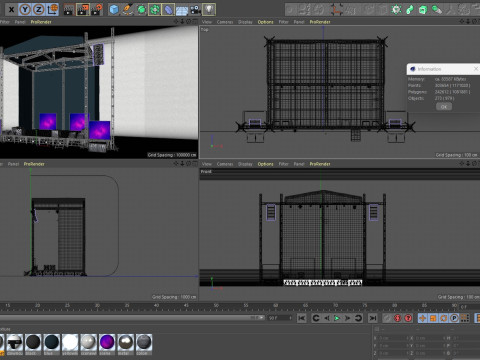
Task: Click the green gear-shaped toolbar icon
Action: click(396, 10)
